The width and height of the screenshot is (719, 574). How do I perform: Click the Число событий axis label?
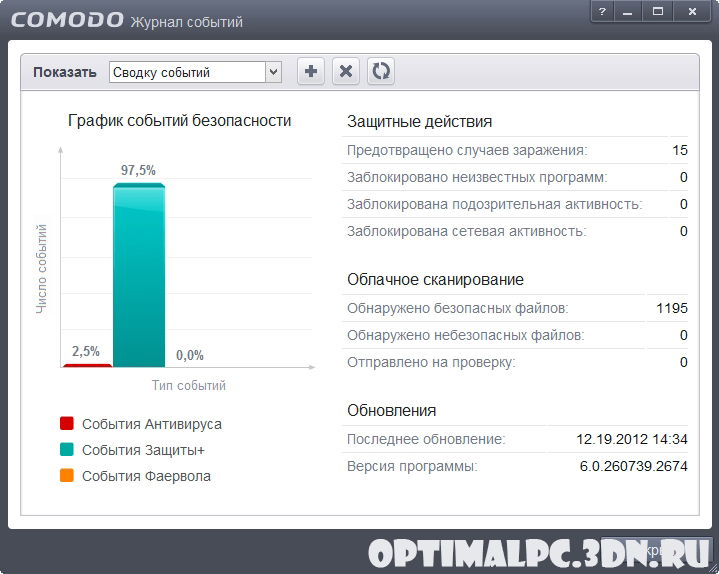(x=42, y=269)
